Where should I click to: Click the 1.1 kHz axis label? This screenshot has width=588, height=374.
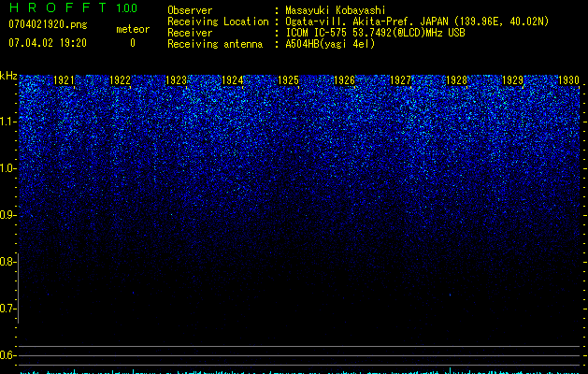(7, 122)
